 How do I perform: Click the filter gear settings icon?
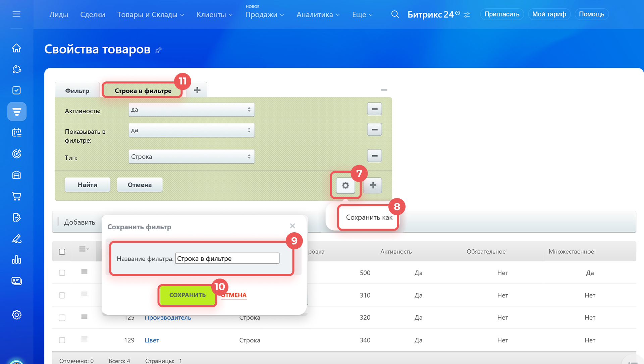point(345,185)
